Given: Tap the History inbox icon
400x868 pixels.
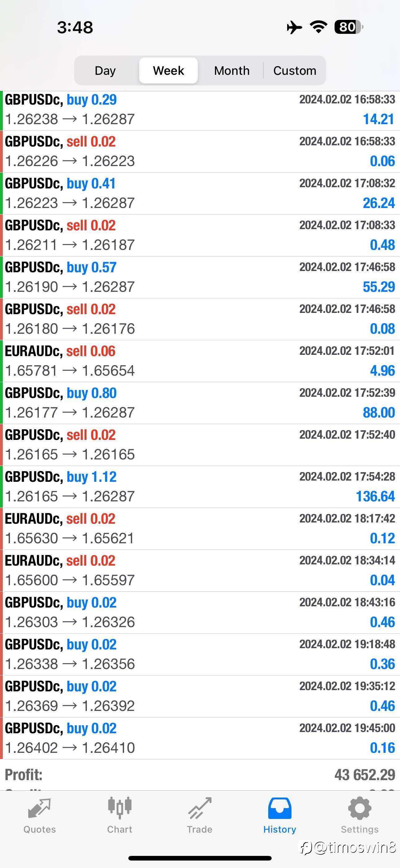Looking at the screenshot, I should tap(279, 809).
